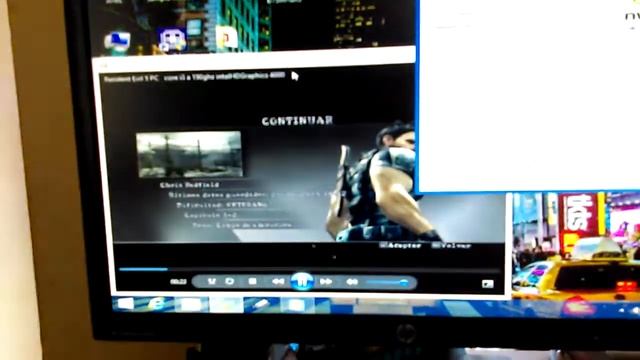Click the video seek progress bar
This screenshot has height=360, width=640.
click(x=309, y=269)
